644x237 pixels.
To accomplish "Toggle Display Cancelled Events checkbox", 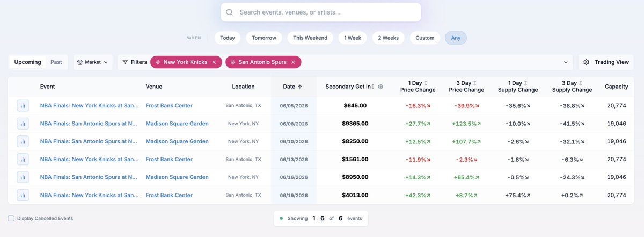I will pos(11,218).
